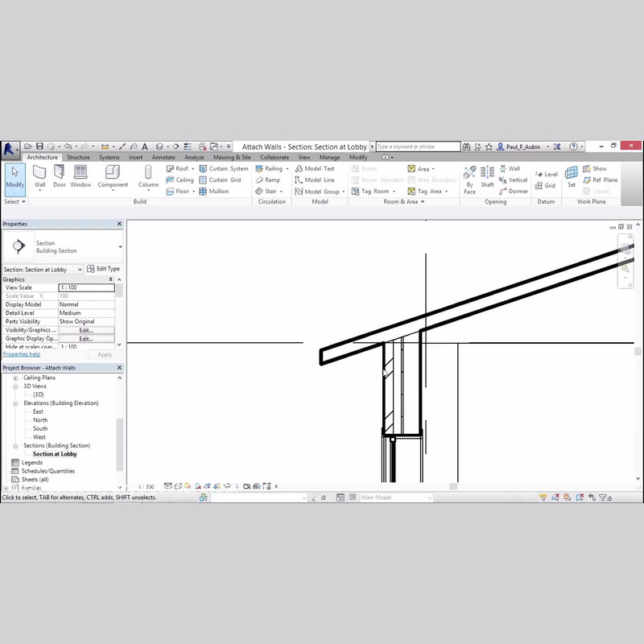
Task: Select the Wall tool in the ribbon
Action: pyautogui.click(x=39, y=176)
